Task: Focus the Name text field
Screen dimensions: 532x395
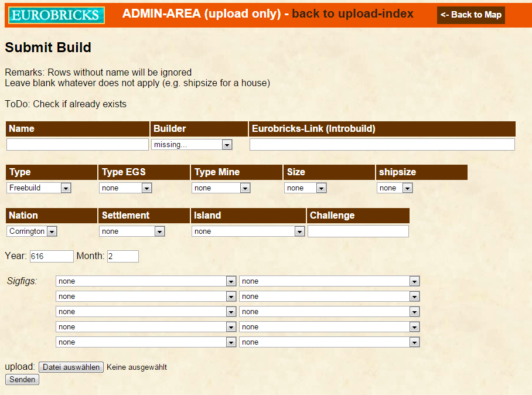Action: (x=77, y=145)
